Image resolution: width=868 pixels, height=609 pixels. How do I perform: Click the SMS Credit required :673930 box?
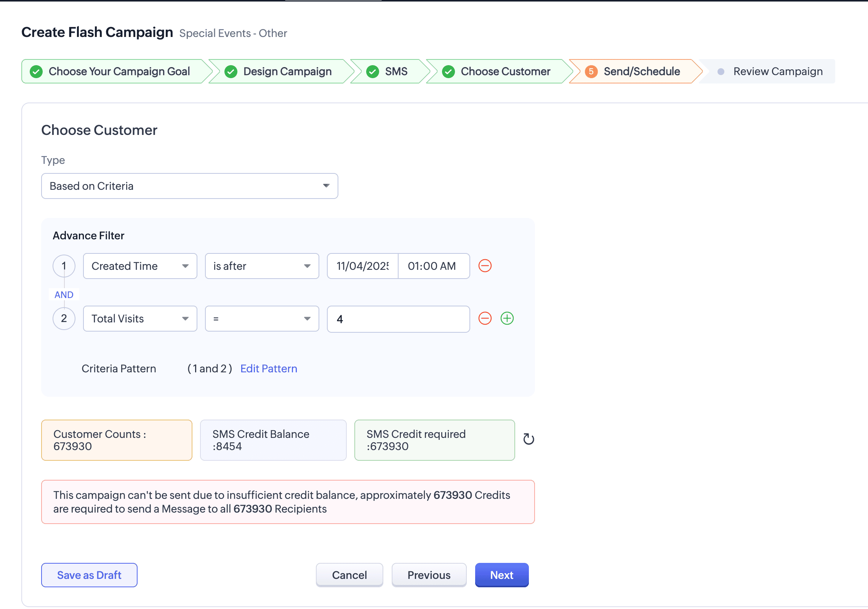434,440
